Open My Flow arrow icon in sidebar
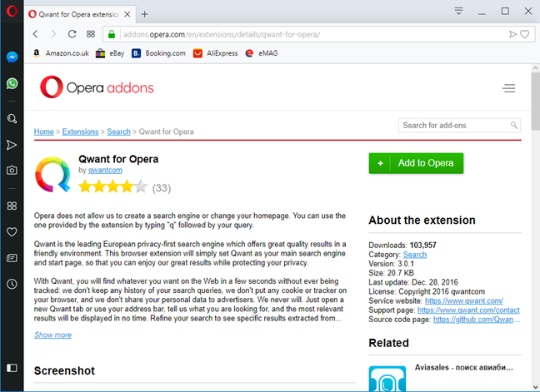 point(12,145)
